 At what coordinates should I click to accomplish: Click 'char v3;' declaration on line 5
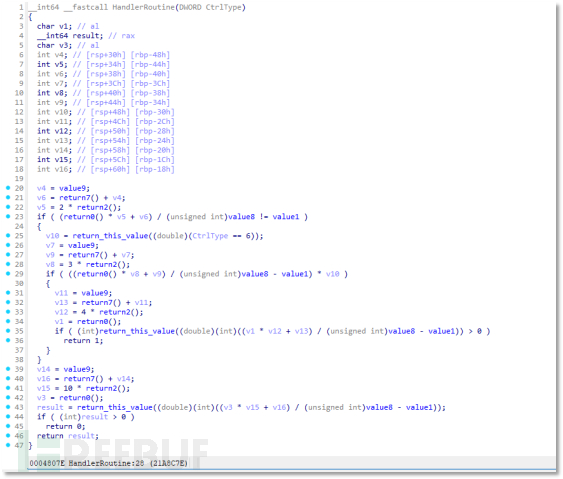54,45
